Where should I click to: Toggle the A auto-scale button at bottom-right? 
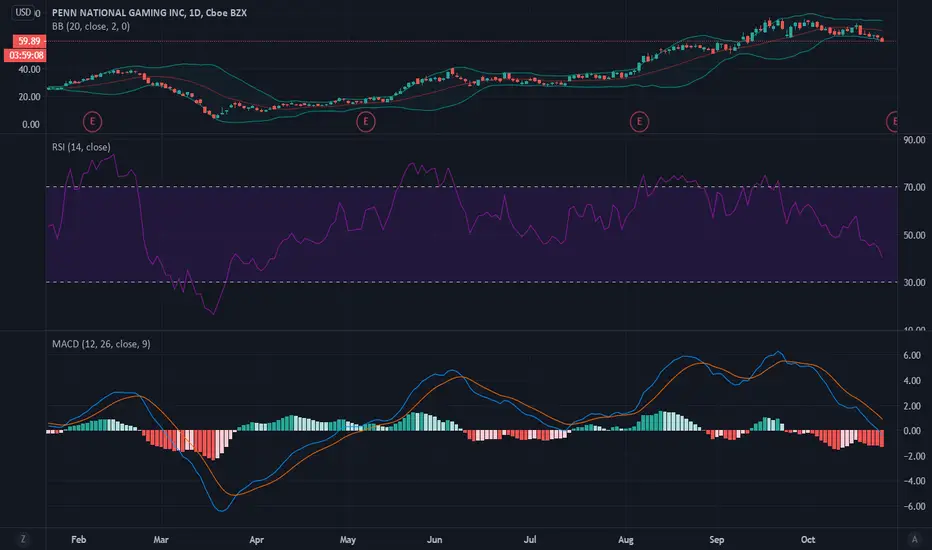click(x=915, y=539)
